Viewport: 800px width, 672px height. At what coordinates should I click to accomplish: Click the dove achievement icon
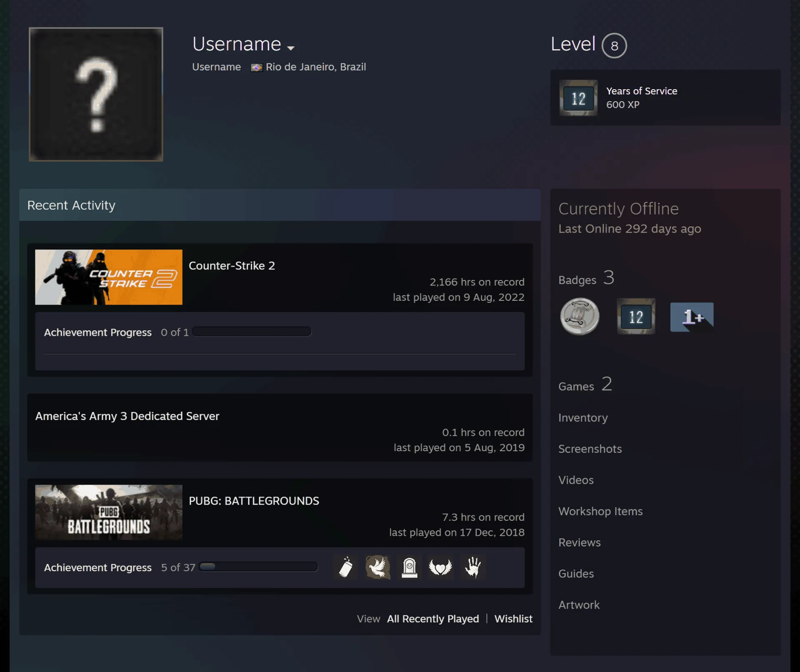tap(377, 567)
